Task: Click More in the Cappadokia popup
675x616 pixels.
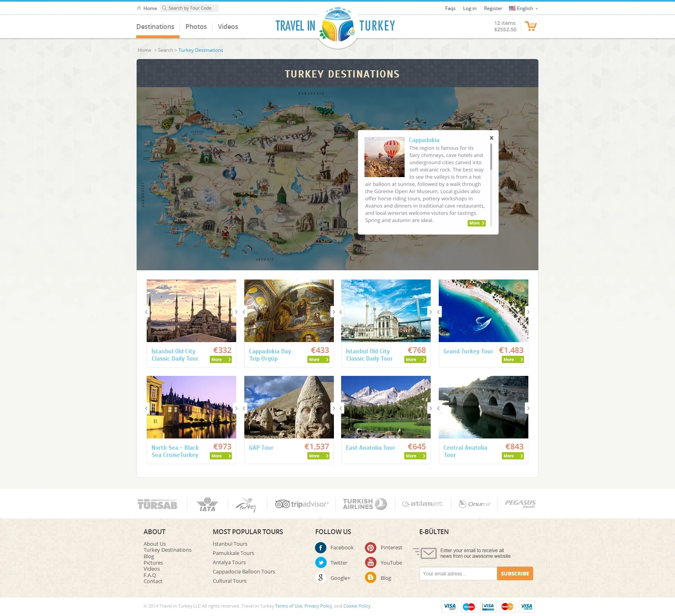Action: (x=477, y=223)
